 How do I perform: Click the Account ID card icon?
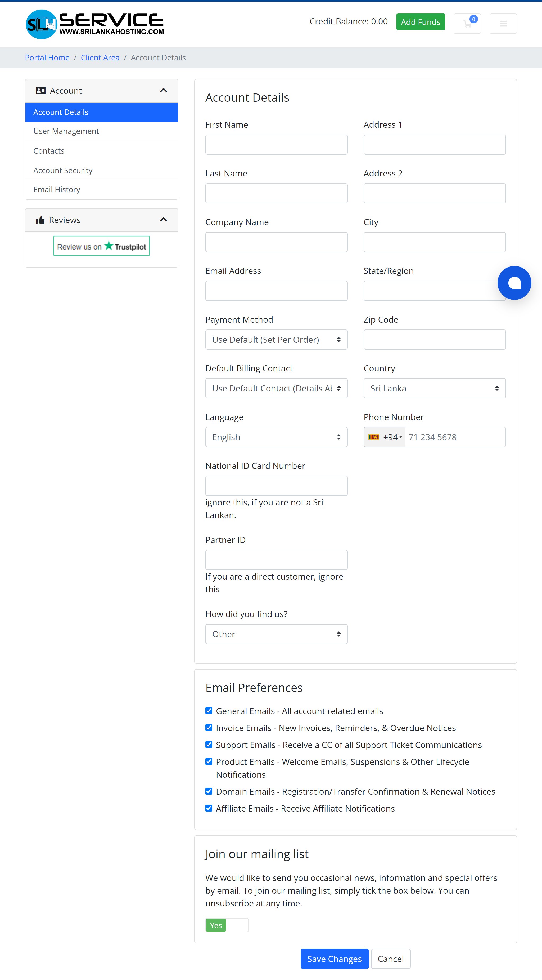click(x=40, y=91)
